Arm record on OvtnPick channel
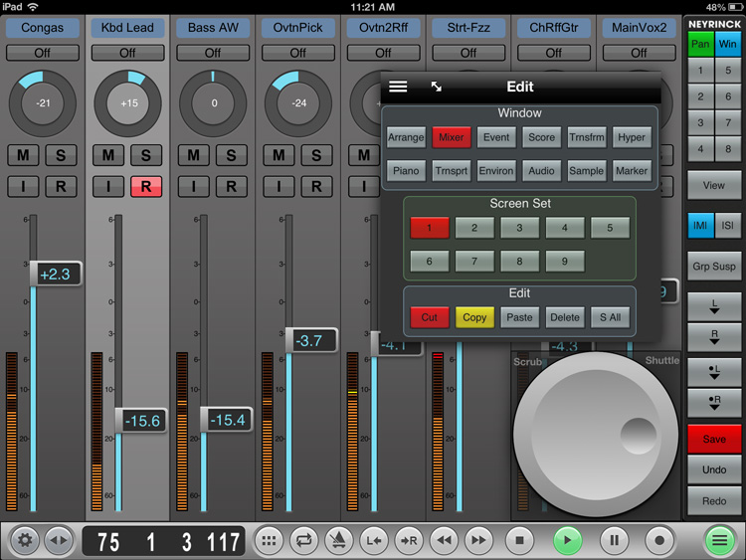Screen dimensions: 746x560 tap(316, 187)
